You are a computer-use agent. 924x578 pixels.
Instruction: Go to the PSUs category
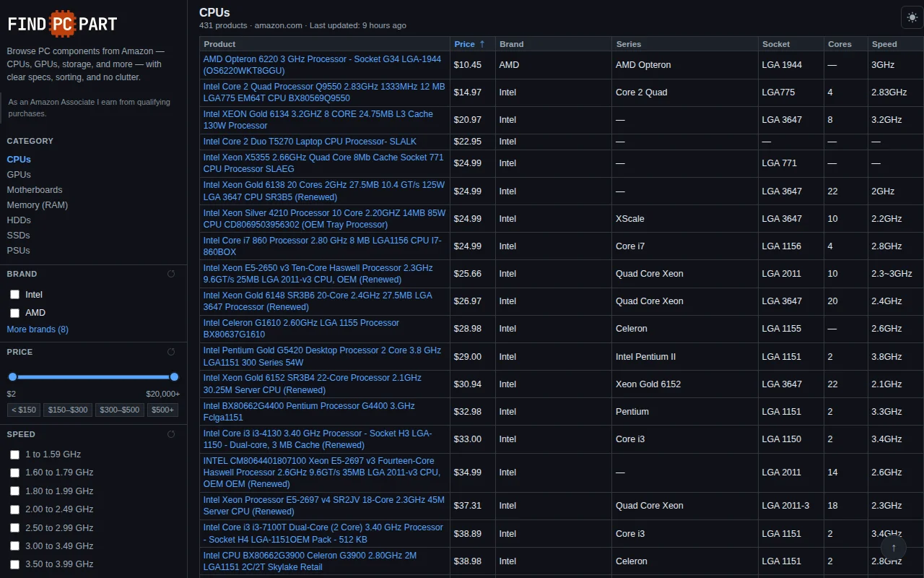pyautogui.click(x=19, y=251)
